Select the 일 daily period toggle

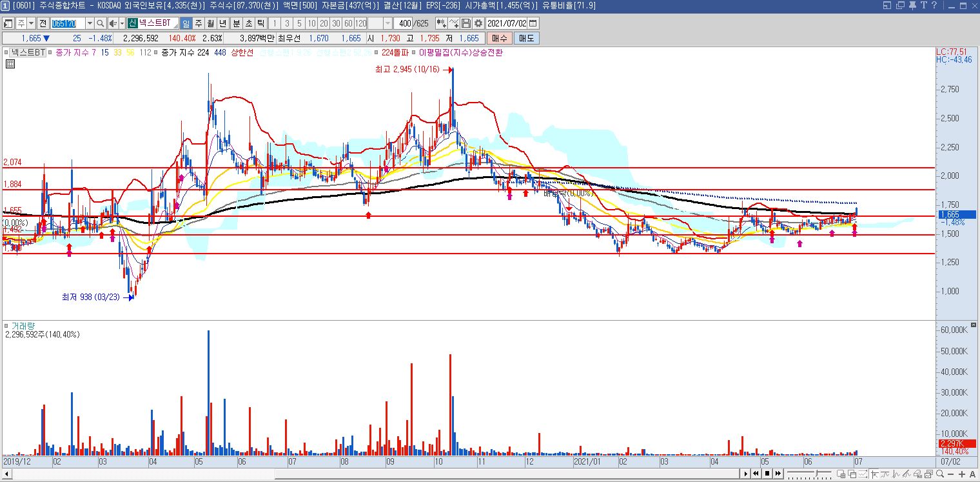(186, 23)
